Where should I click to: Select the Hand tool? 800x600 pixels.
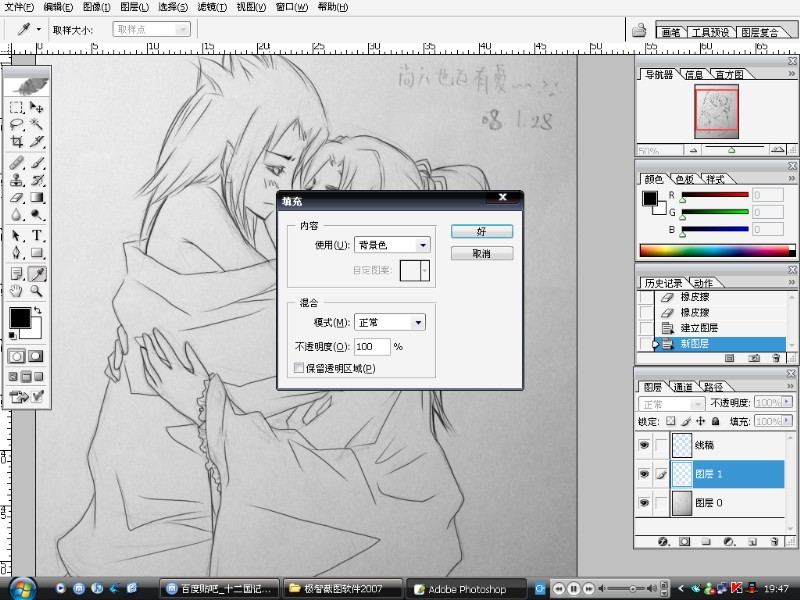tap(16, 291)
